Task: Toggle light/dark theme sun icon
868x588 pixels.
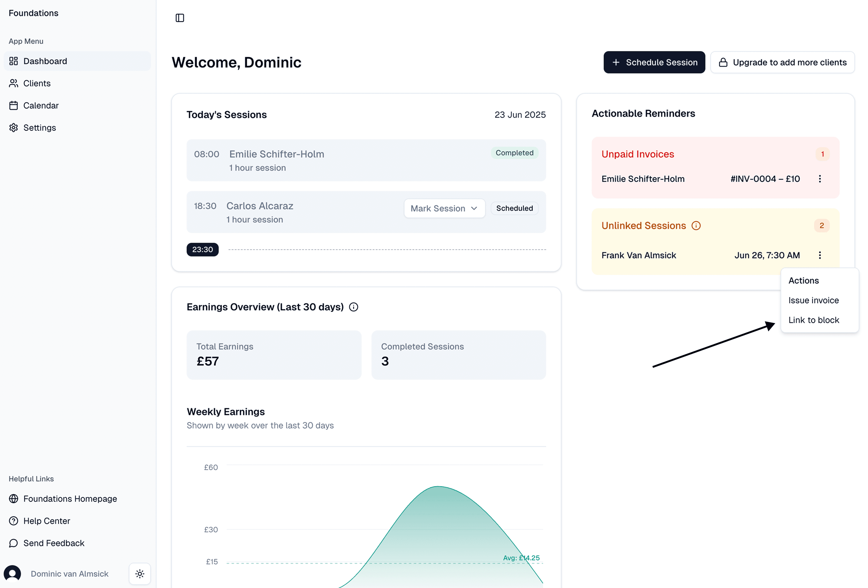Action: point(140,574)
